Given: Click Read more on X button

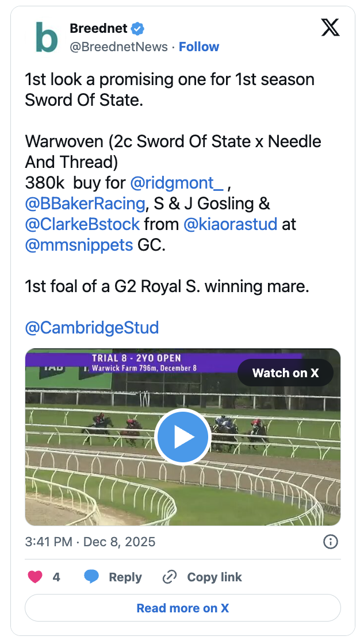Looking at the screenshot, I should (x=183, y=608).
